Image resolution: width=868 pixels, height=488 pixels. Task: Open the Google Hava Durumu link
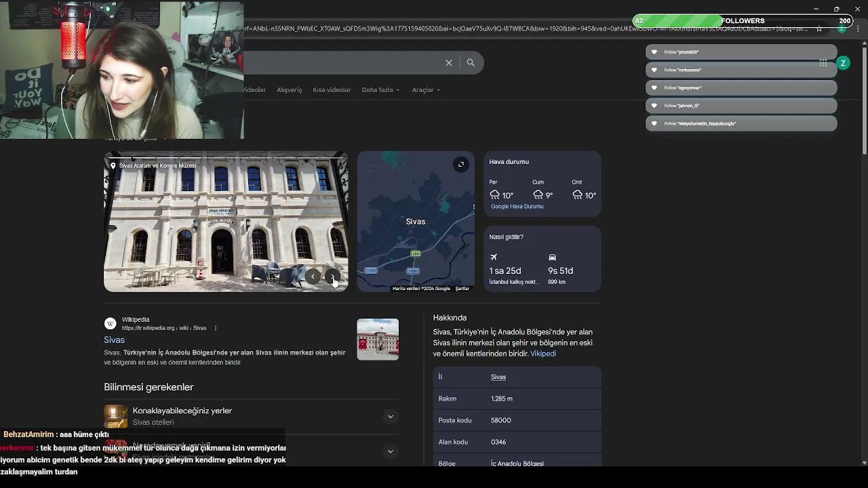(517, 207)
